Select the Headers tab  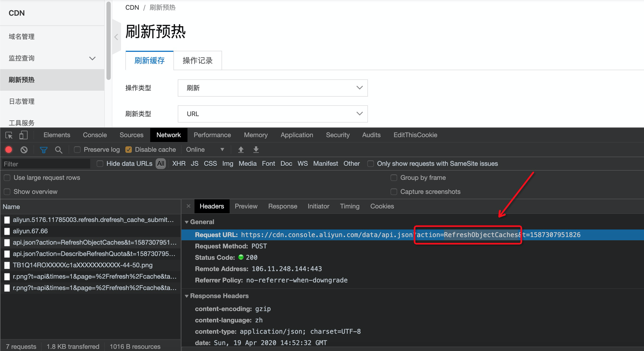coord(212,206)
